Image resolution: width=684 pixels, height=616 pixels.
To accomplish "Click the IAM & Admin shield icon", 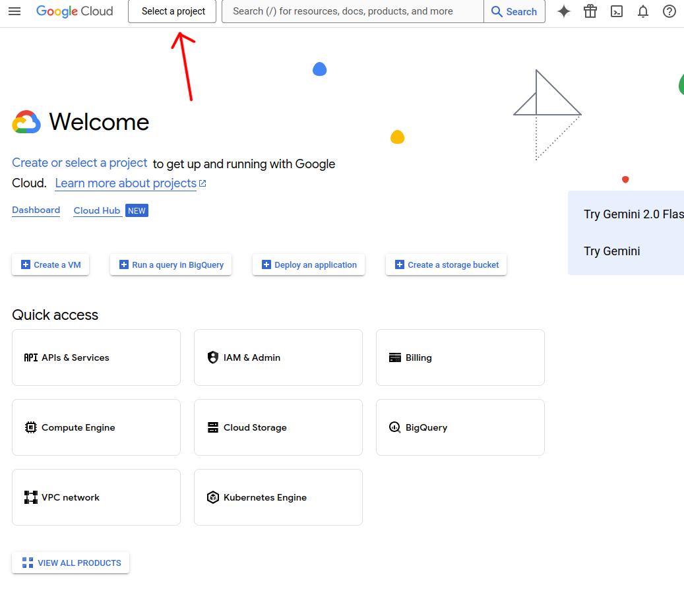I will [x=213, y=357].
